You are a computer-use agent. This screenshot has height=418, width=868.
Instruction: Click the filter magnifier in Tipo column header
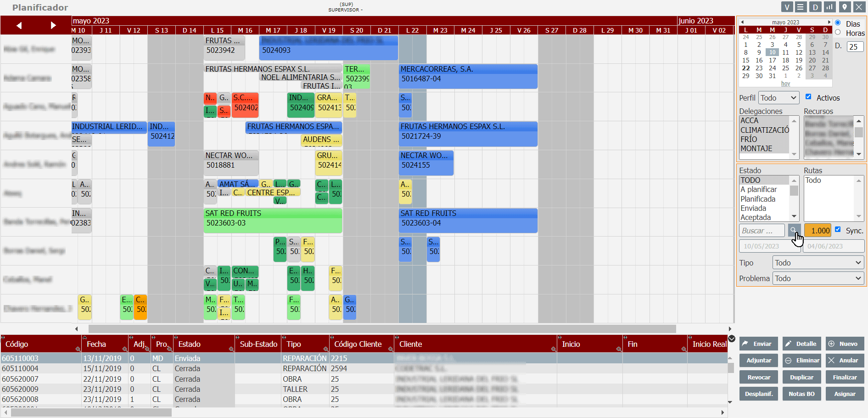coord(326,350)
